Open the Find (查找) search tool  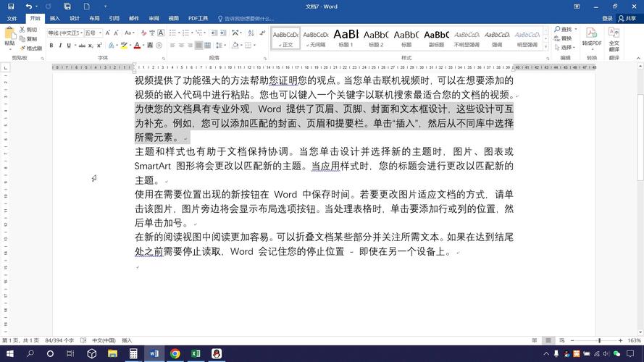coord(563,30)
